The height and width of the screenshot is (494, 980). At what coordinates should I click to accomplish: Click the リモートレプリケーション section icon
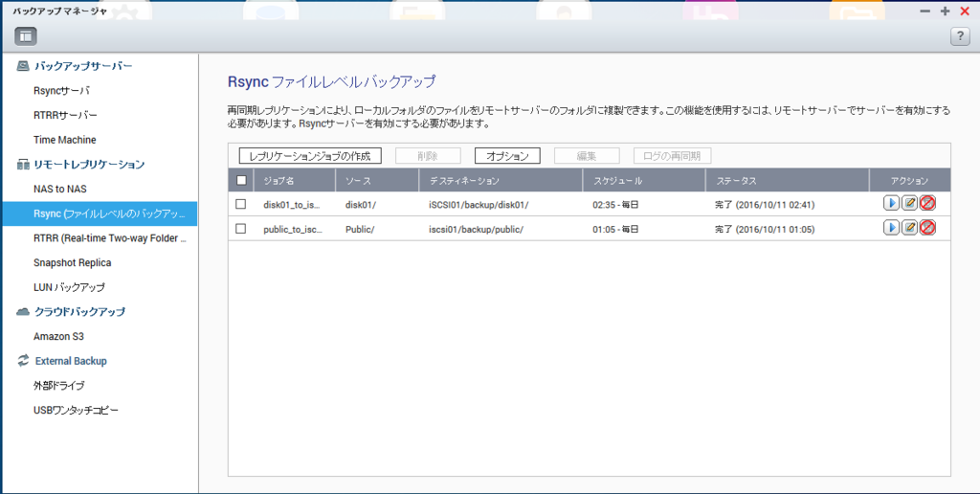pos(23,165)
